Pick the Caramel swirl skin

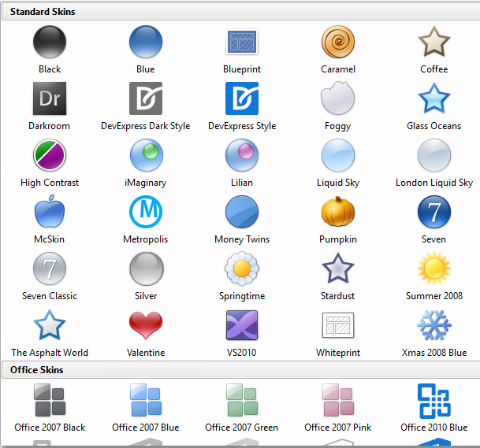point(338,42)
